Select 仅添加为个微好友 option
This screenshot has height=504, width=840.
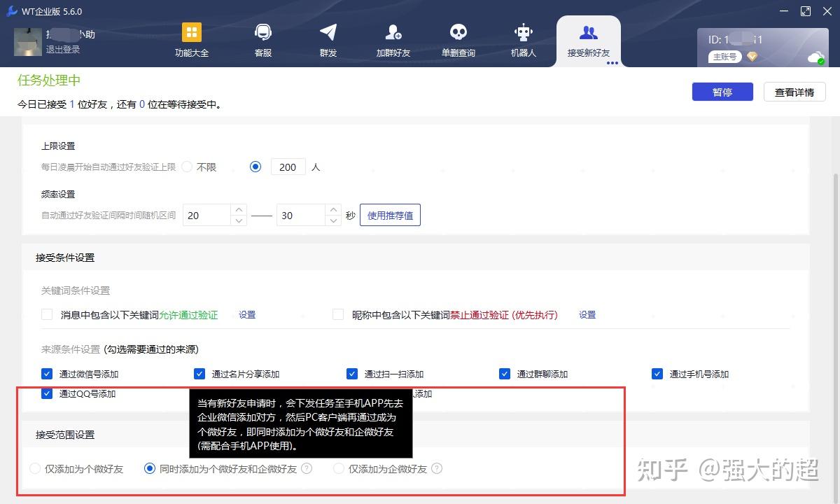click(35, 468)
